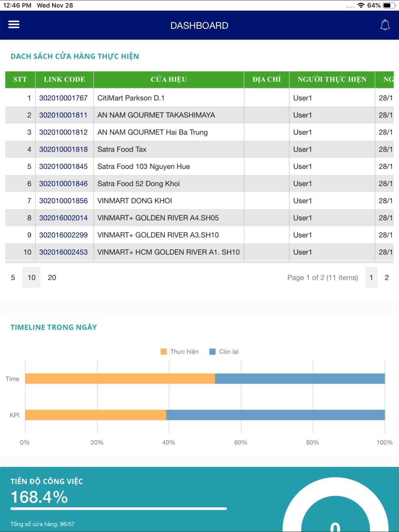This screenshot has height=532, width=399.
Task: Open link code 302010001845
Action: (x=63, y=167)
